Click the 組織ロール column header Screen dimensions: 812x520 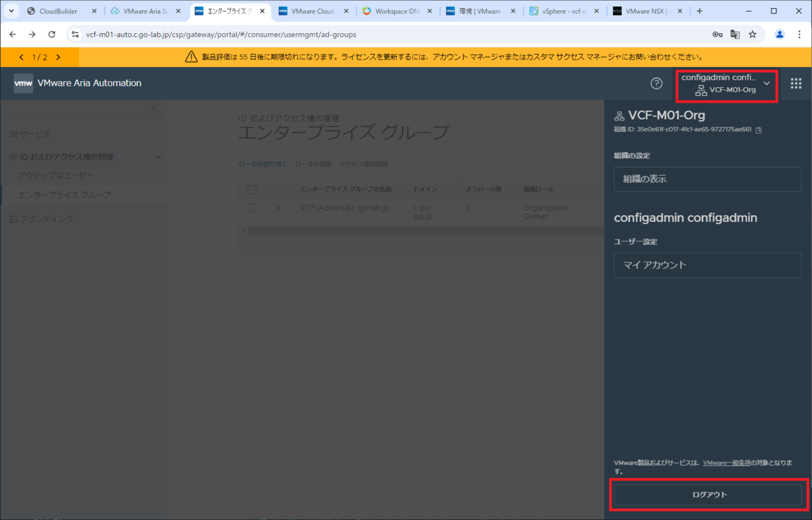coord(539,189)
